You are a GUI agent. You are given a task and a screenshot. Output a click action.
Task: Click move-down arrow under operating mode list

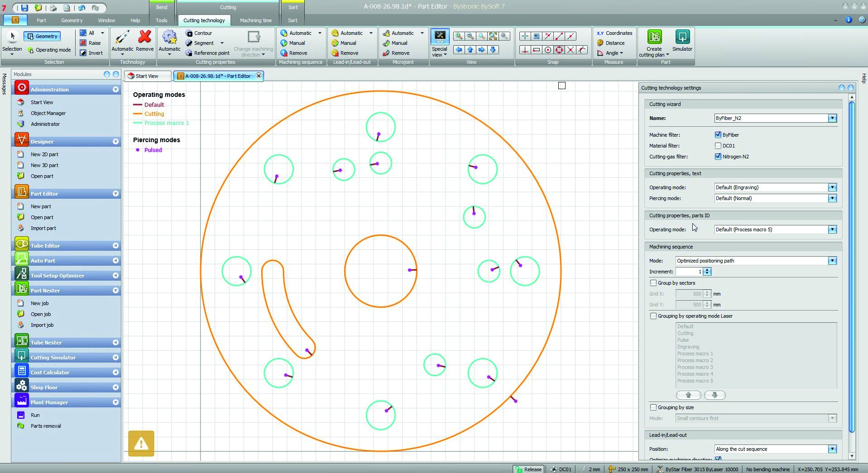715,395
